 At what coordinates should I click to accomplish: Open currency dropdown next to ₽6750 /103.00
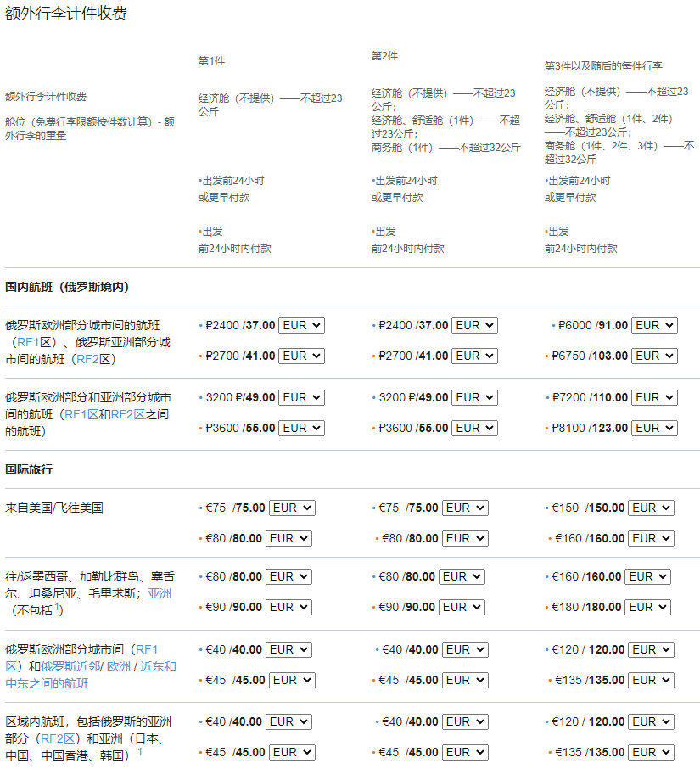654,356
